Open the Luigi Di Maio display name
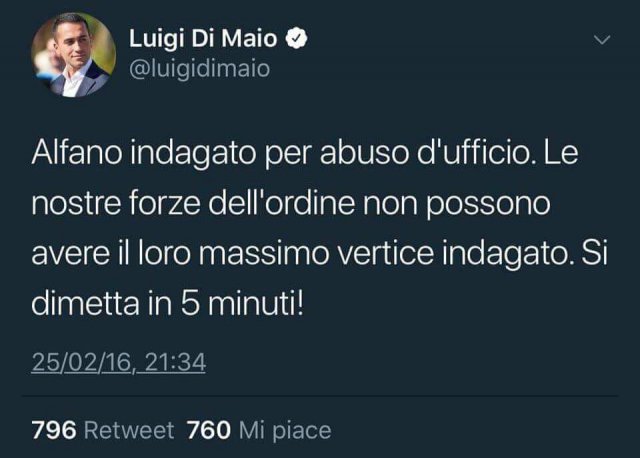640x458 pixels. point(203,39)
